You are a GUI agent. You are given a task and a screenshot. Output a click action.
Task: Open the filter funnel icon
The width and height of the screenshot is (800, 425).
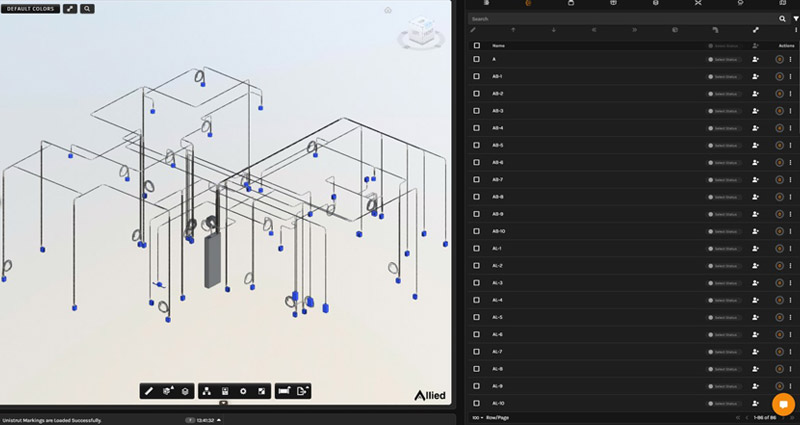click(x=795, y=19)
